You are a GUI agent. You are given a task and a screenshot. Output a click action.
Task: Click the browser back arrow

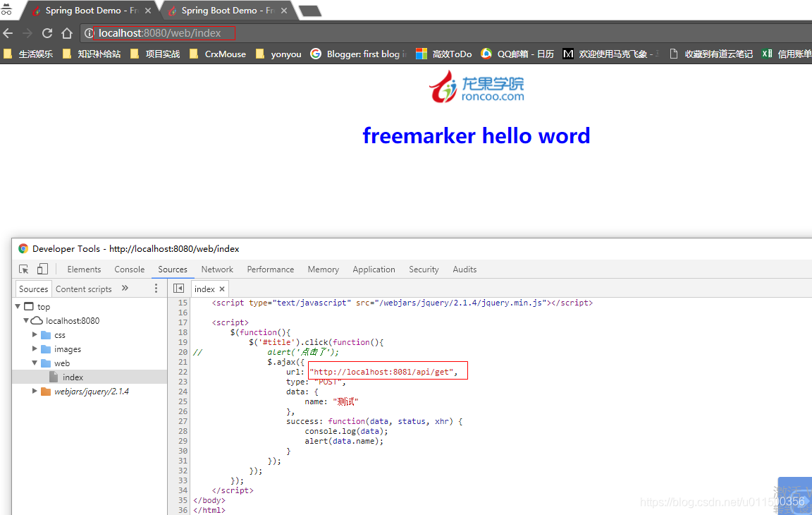(x=8, y=33)
